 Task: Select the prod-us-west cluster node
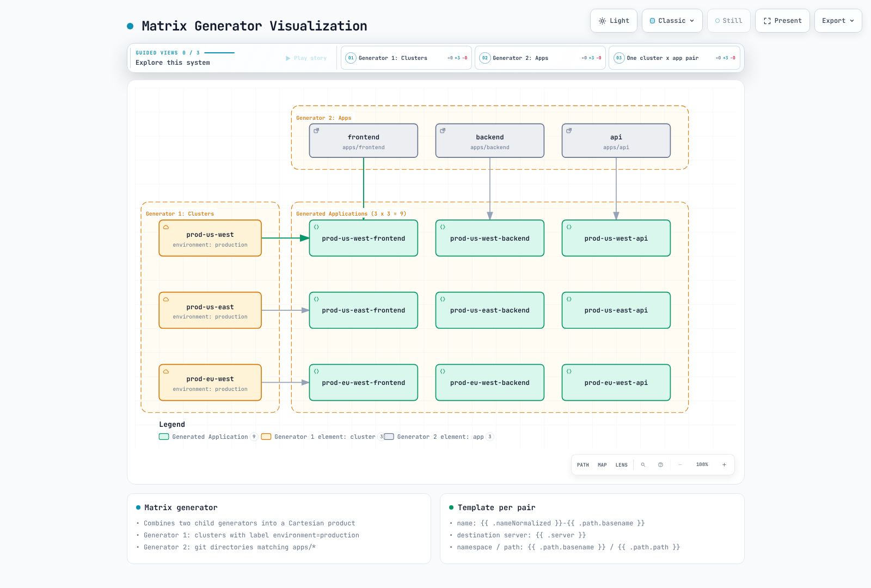click(x=210, y=238)
